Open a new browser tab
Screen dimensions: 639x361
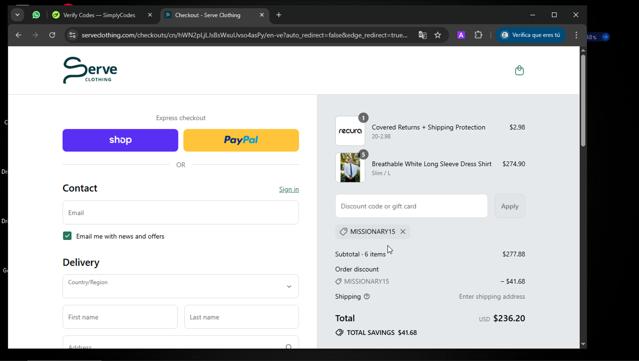(279, 15)
